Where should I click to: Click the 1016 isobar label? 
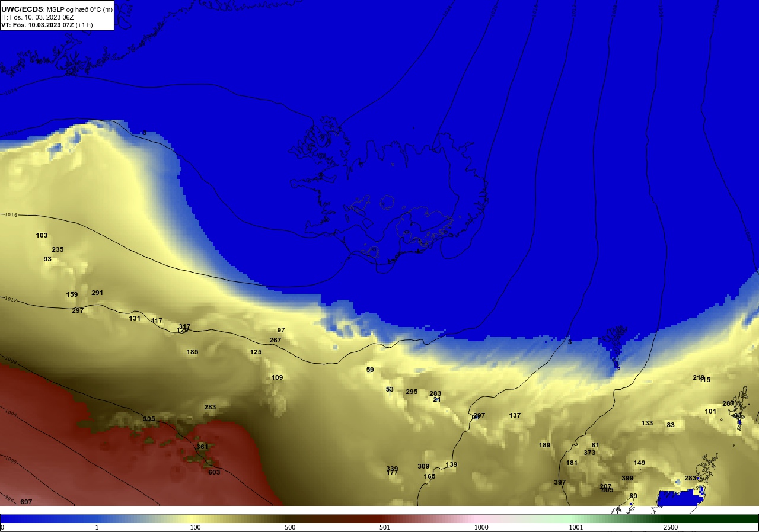[x=10, y=214]
